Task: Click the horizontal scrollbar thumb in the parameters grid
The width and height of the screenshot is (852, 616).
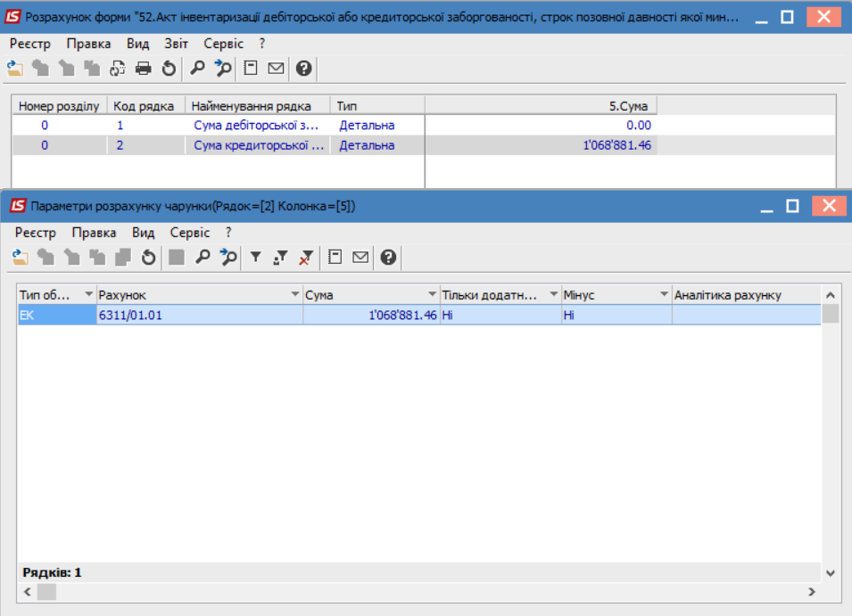Action: tap(46, 592)
